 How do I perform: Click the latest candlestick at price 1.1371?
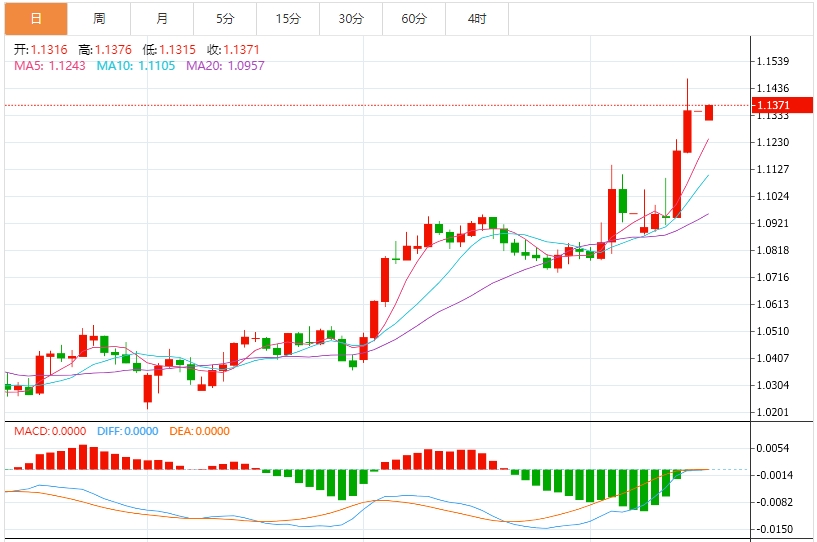[x=709, y=113]
